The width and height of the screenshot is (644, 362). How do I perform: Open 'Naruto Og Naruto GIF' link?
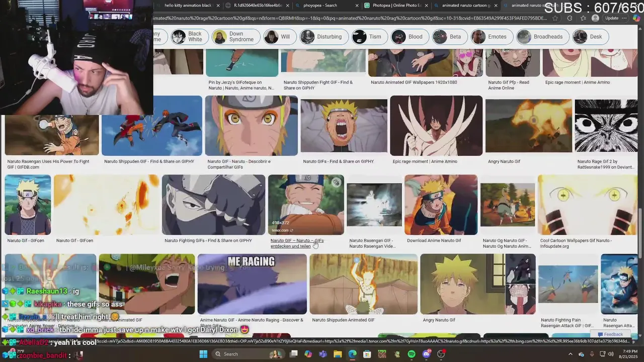pos(507,243)
